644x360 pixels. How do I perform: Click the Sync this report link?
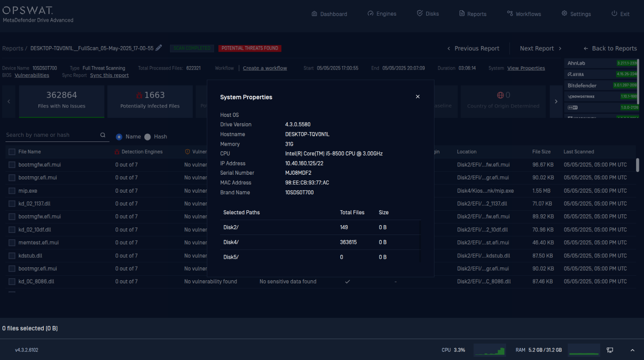pos(109,75)
